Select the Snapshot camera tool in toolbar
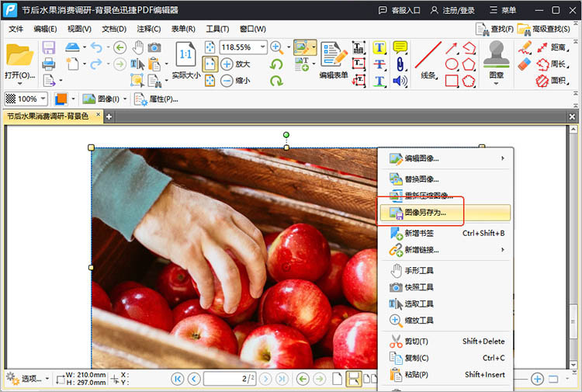The width and height of the screenshot is (582, 392). [x=154, y=47]
